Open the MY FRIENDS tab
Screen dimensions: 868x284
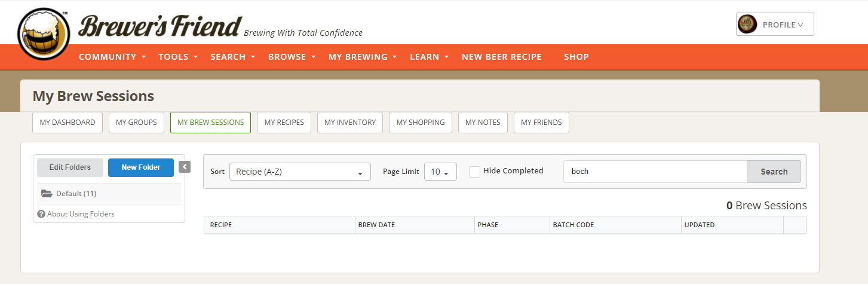pos(541,122)
